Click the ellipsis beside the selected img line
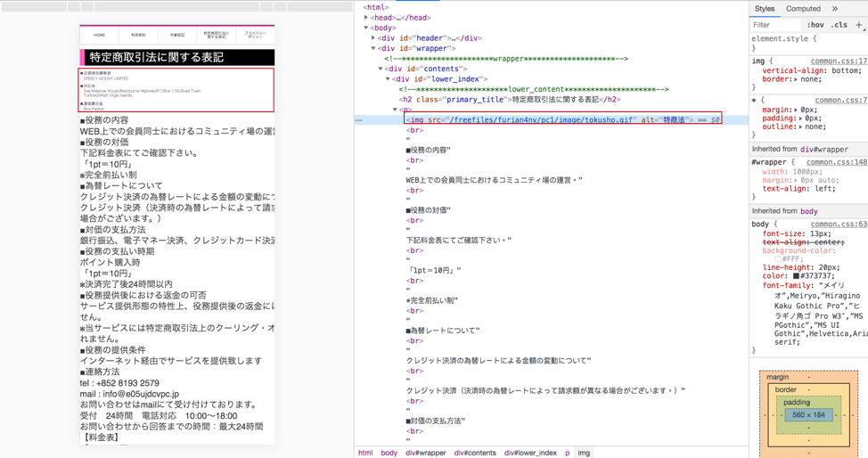Image resolution: width=868 pixels, height=458 pixels. click(x=359, y=119)
